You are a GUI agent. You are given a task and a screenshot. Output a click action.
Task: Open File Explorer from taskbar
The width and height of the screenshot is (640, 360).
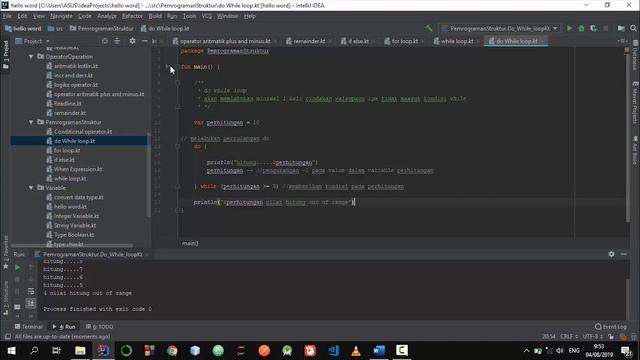tap(80, 351)
